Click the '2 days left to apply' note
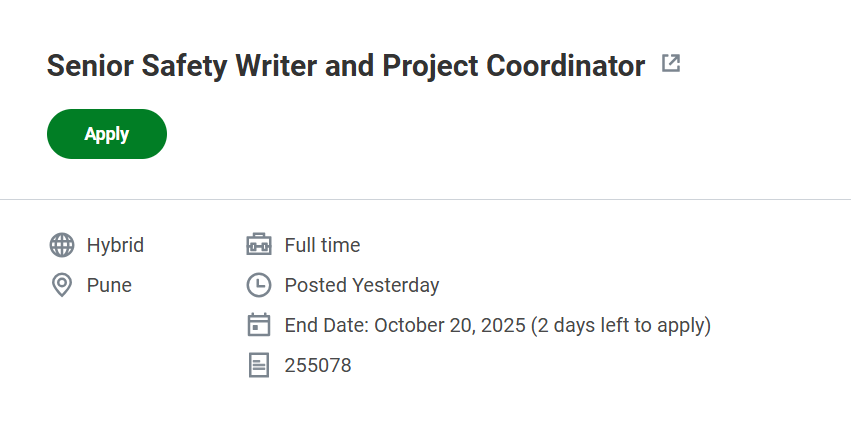 (x=620, y=325)
